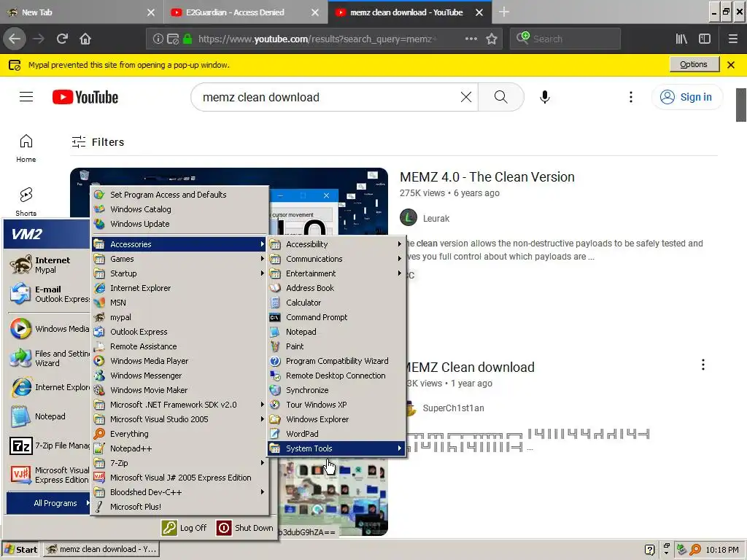Open a new browser tab with plus
Screen dimensions: 747x560
click(x=504, y=12)
